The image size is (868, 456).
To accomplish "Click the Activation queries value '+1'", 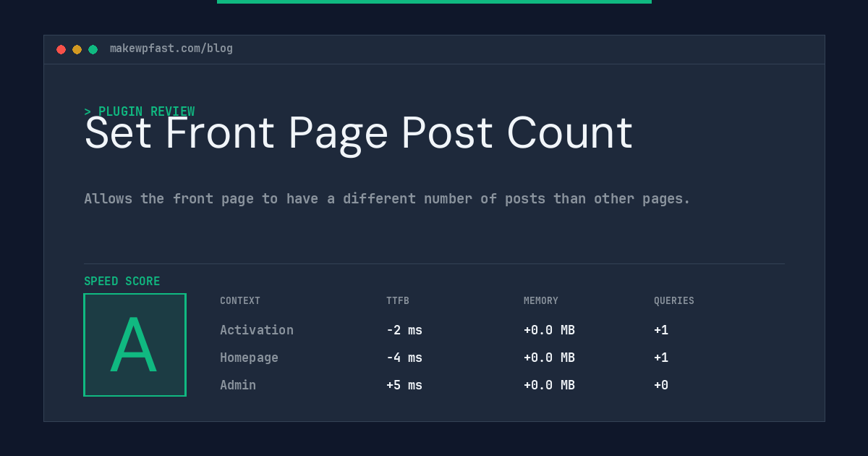I will click(661, 330).
